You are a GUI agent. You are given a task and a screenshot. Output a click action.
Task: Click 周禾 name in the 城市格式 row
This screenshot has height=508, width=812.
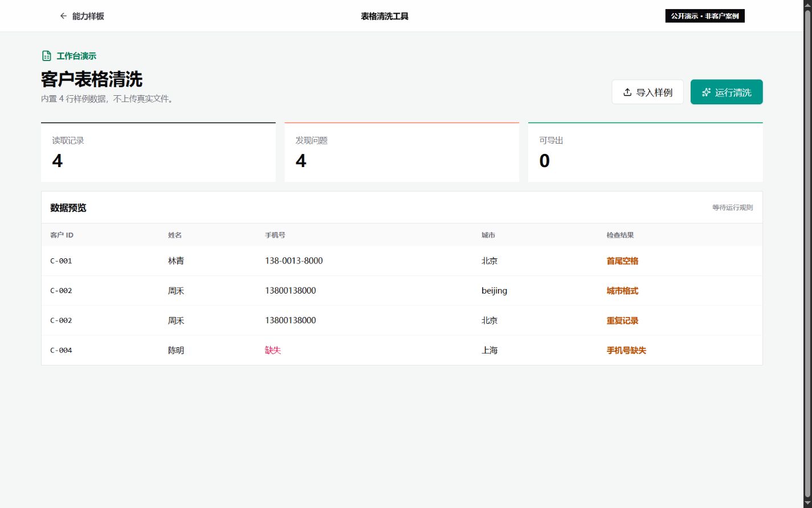click(176, 291)
